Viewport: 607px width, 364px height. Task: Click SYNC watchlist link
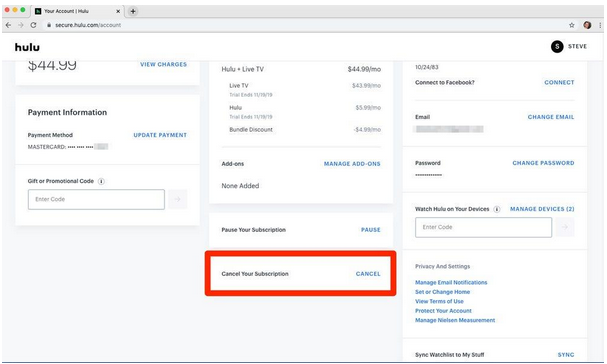(566, 355)
